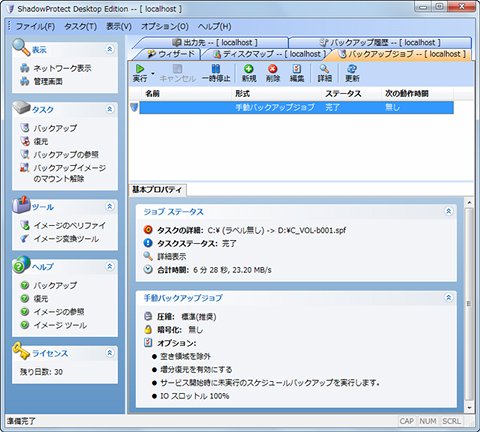Image resolution: width=480 pixels, height=432 pixels.
Task: Click the 暗号化 padlock icon
Action: [x=148, y=329]
